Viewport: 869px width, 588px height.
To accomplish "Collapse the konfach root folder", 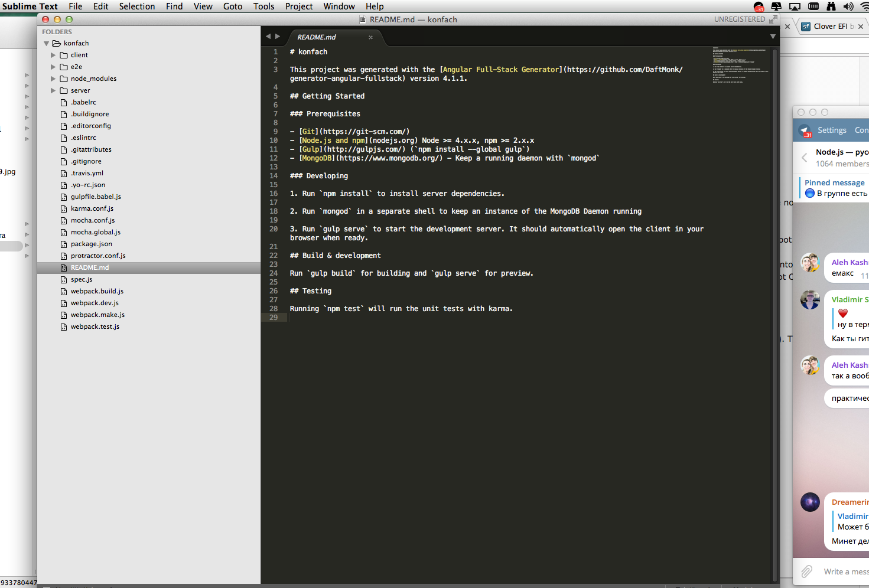I will (46, 44).
